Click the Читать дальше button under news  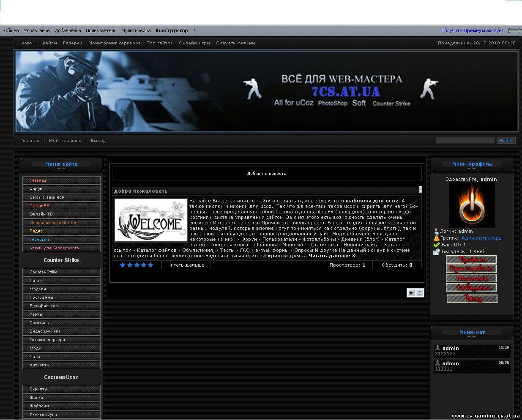click(186, 265)
